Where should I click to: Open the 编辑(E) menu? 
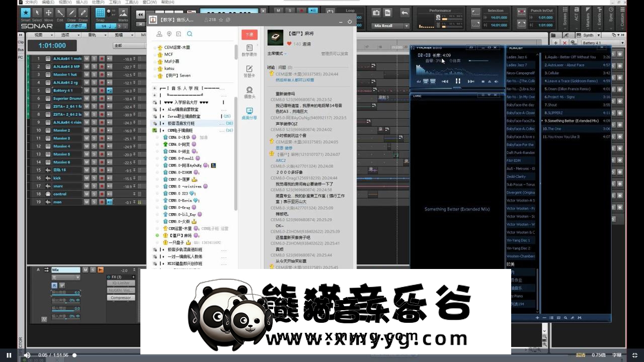(x=48, y=3)
